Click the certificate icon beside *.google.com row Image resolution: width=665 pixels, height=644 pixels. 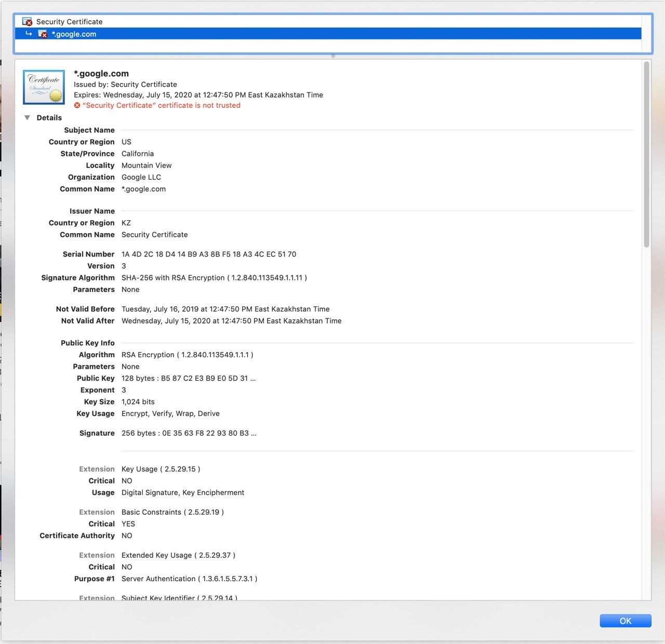[43, 34]
